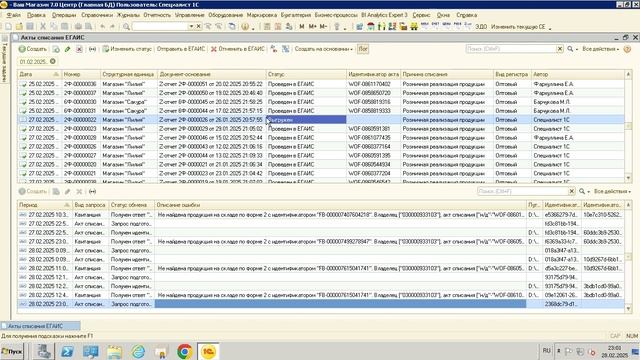Open Google Chrome from taskbar
This screenshot has height=360, width=640.
coord(184,351)
